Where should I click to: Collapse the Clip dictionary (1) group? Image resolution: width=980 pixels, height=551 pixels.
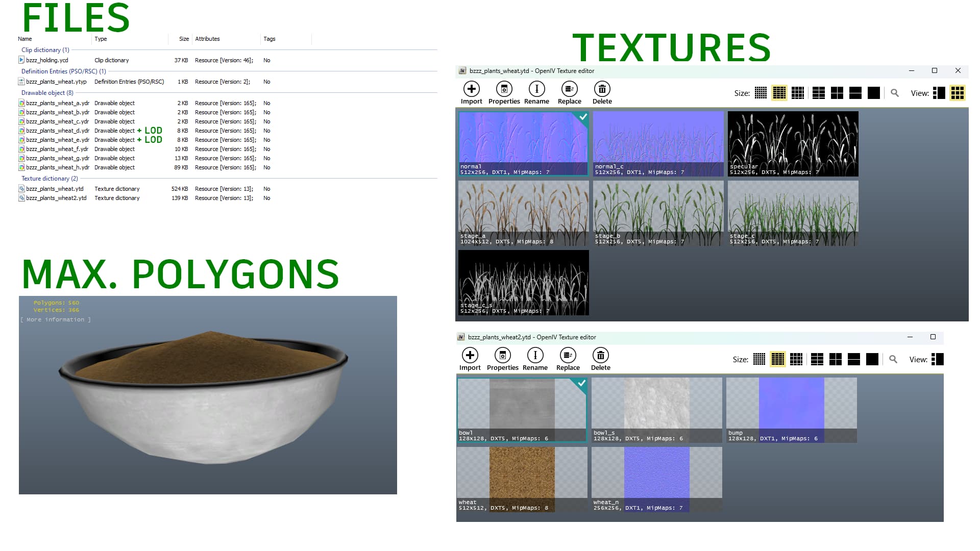45,50
